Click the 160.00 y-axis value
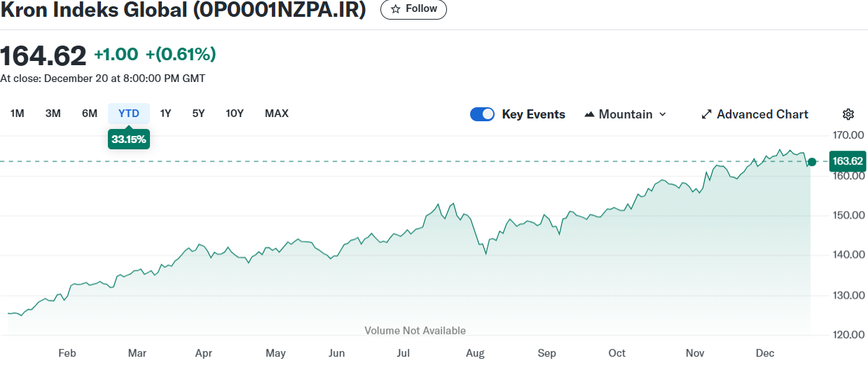Viewport: 868px width, 368px height. pyautogui.click(x=848, y=176)
